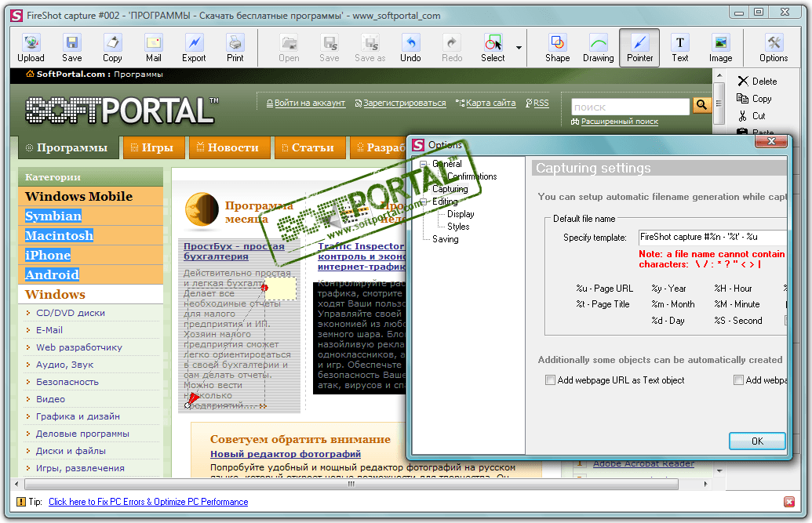Click the ПростБух простая бухгалтерия link
This screenshot has width=812, height=523.
(x=234, y=251)
